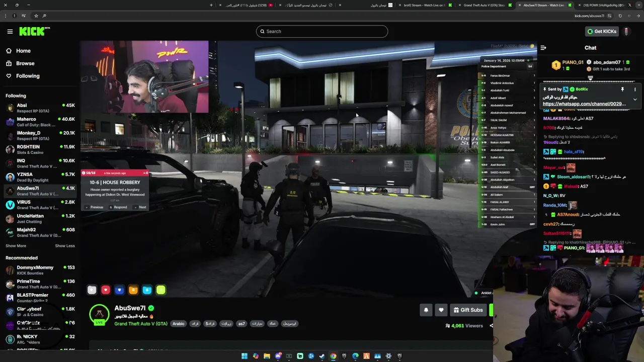Open INQ channel in sidebar
This screenshot has width=644, height=362.
pos(40,163)
